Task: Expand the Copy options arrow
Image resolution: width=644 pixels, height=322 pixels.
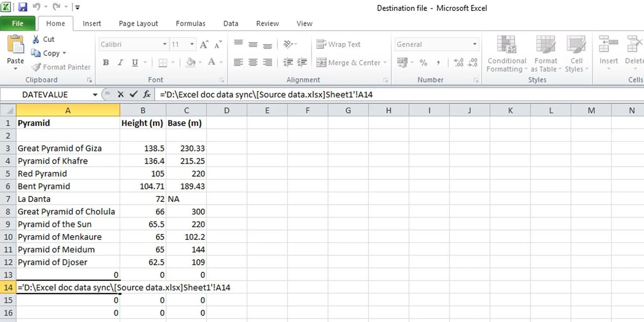Action: (64, 53)
